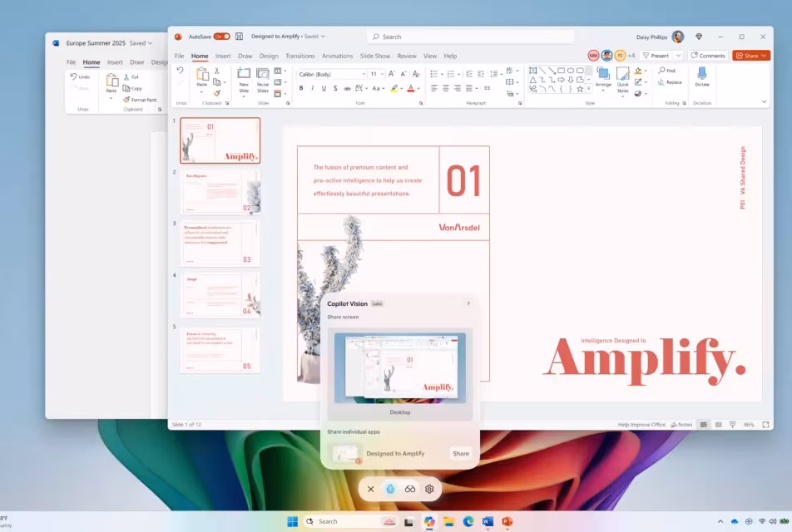Increase the list indent level

click(x=480, y=74)
